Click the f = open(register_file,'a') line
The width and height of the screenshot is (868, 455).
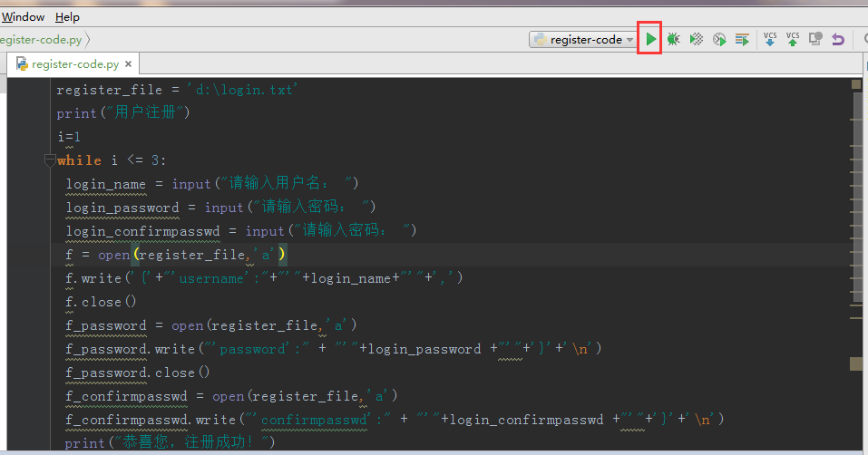tap(176, 255)
